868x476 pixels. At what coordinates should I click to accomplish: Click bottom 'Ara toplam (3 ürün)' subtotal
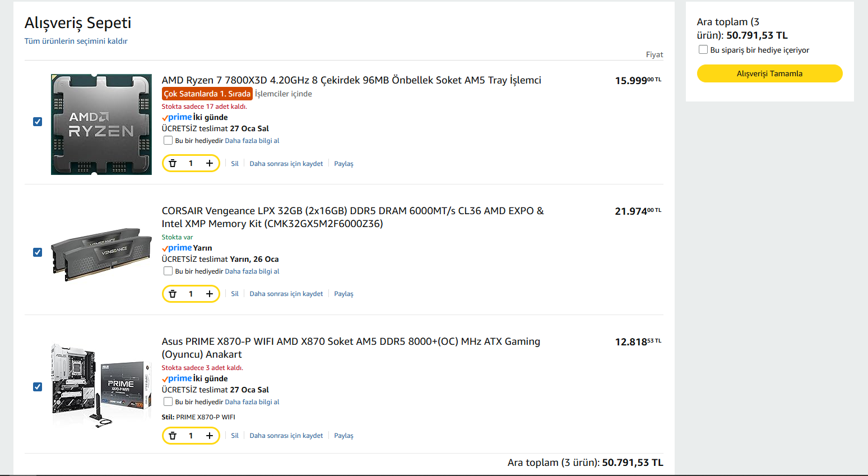586,463
